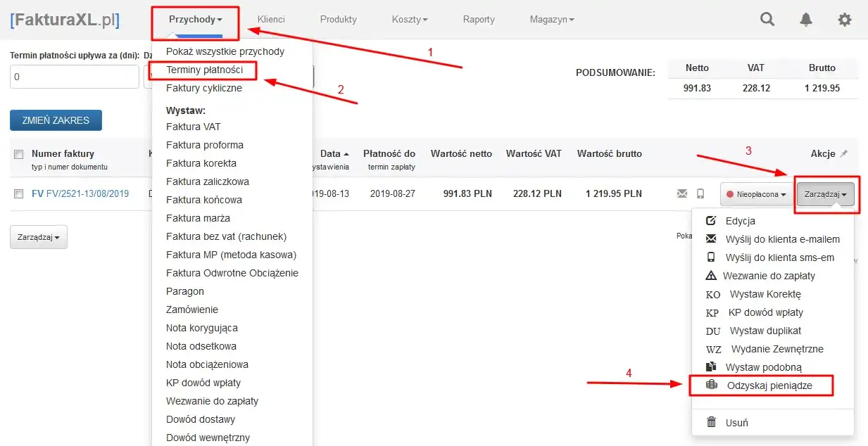Select Odzyskaj pieniądze from the menu

click(769, 386)
